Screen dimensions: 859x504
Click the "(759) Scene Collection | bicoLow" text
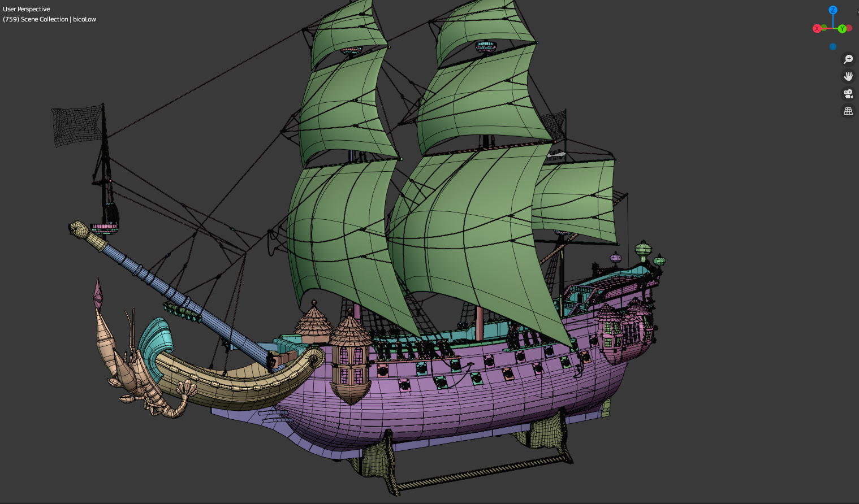click(49, 19)
